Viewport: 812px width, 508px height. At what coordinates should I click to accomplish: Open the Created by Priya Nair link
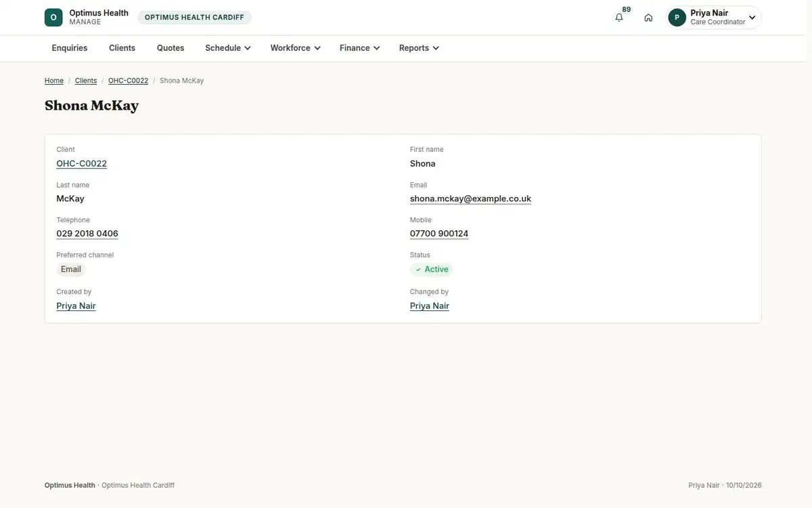(x=76, y=306)
